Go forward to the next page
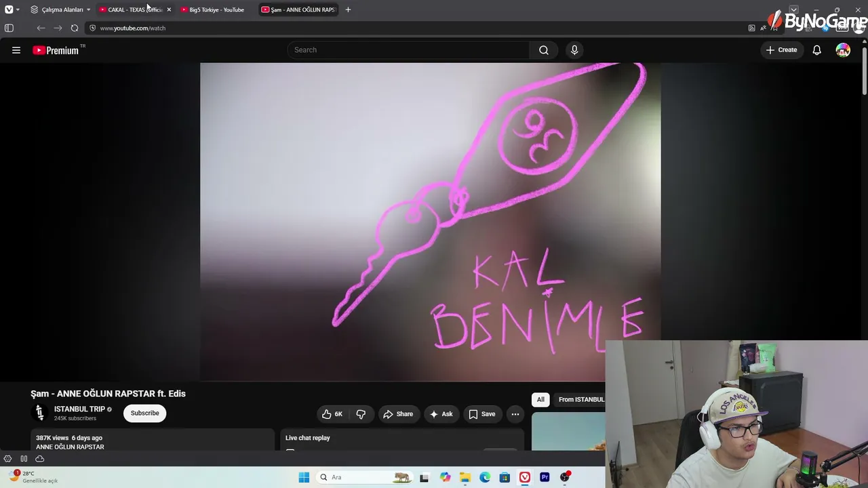Screen dimensions: 868x488 (58, 28)
